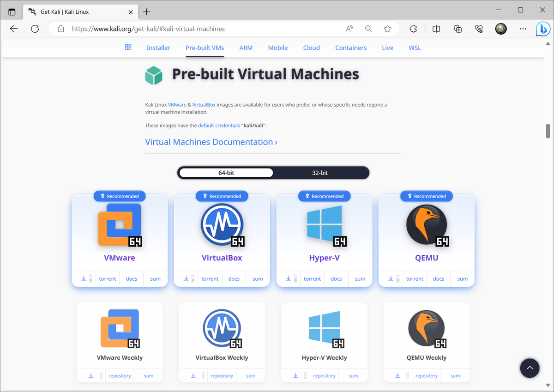
Task: Open Virtual Machines Documentation link
Action: pos(211,142)
